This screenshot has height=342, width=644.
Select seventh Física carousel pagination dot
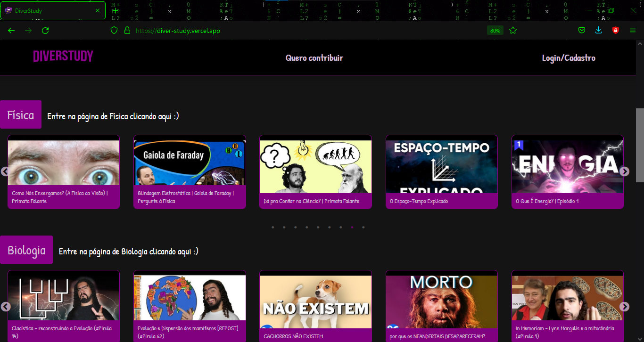pos(340,228)
